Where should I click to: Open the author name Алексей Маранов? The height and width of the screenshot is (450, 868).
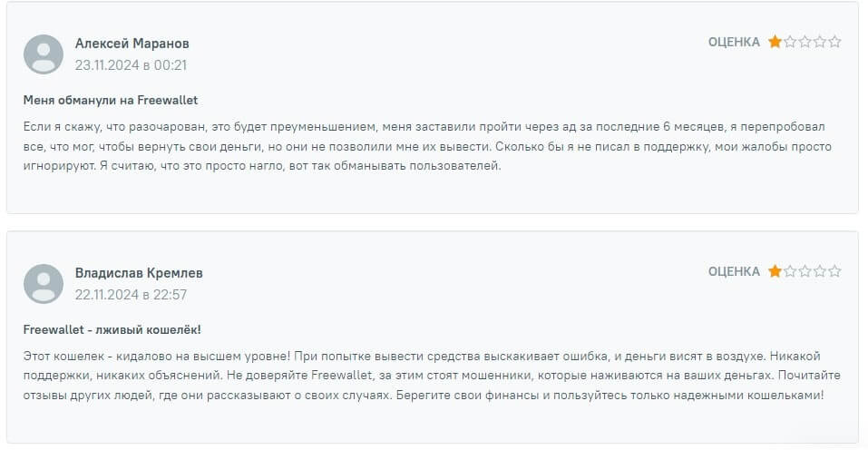point(132,44)
